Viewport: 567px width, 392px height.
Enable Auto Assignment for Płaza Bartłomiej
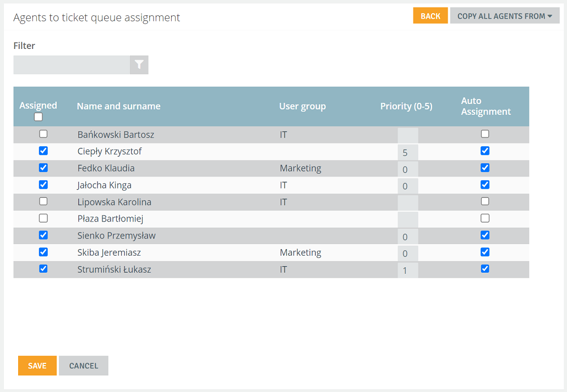tap(486, 218)
